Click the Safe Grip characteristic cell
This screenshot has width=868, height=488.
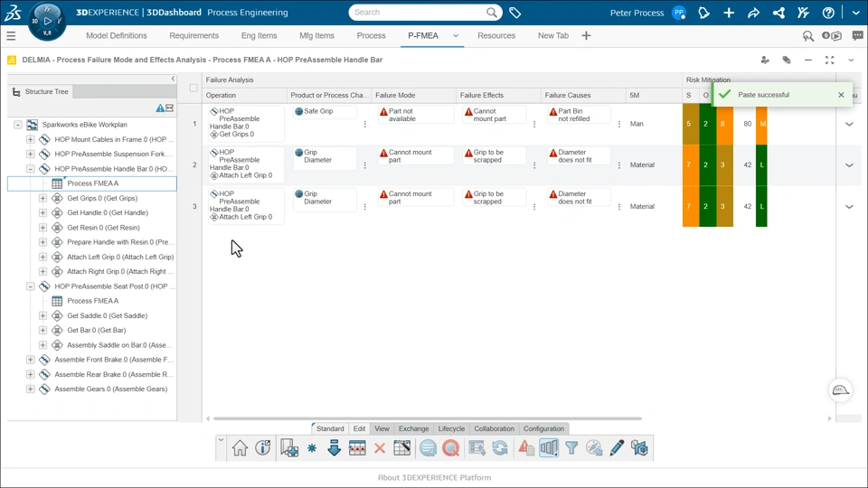click(x=325, y=111)
